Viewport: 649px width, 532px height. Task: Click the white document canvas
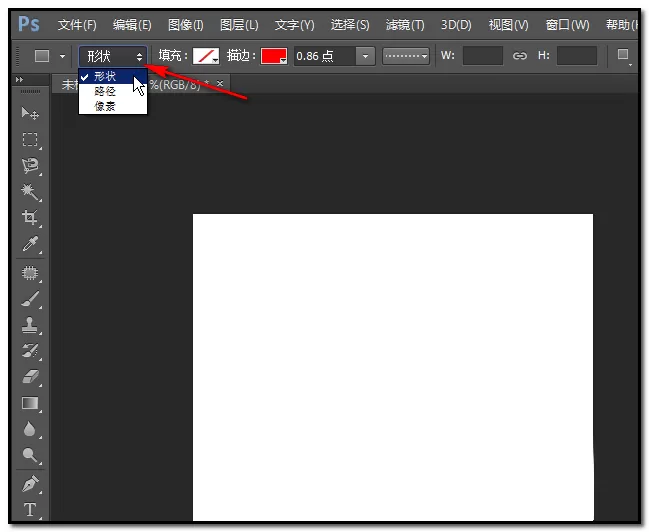pyautogui.click(x=393, y=367)
